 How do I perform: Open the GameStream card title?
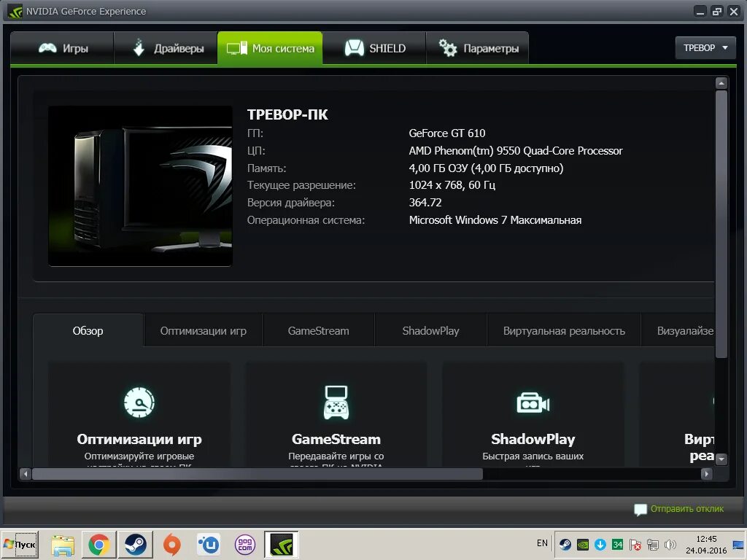(336, 439)
